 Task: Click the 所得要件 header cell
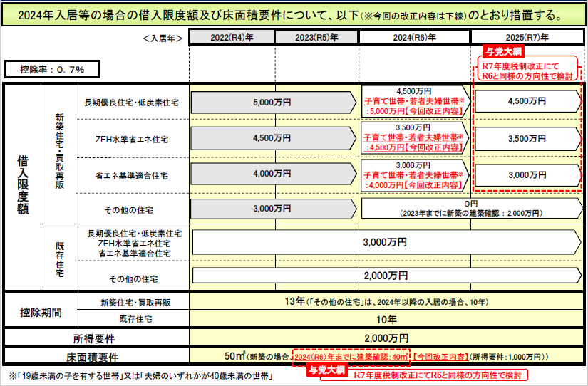pos(94,339)
